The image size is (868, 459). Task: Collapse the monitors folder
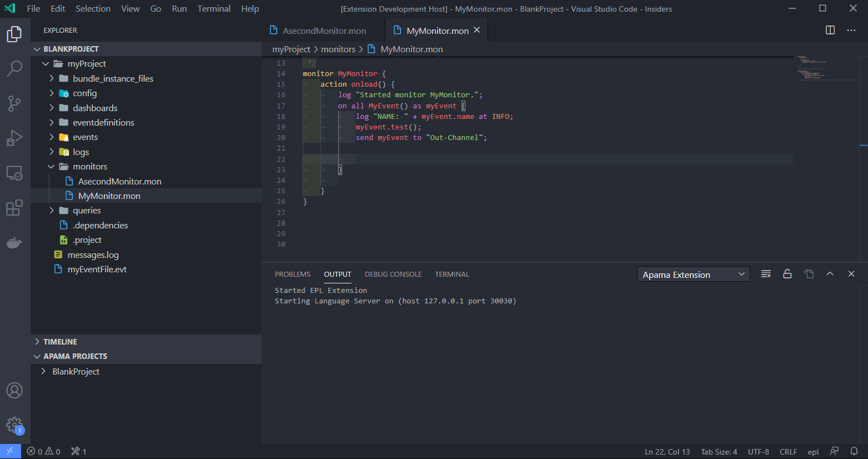tap(146, 167)
